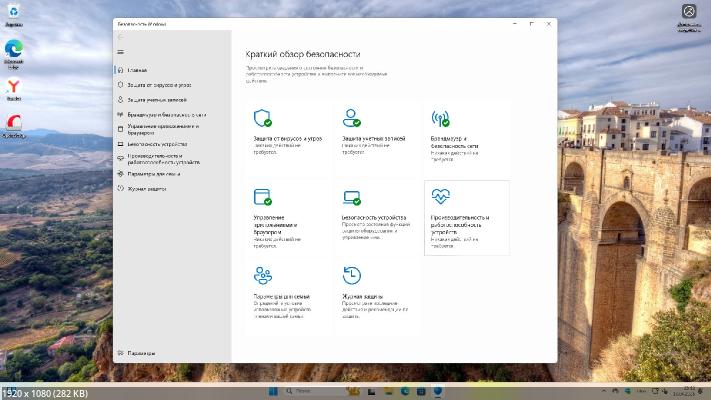The width and height of the screenshot is (711, 400).
Task: Launch Microsoft Edge from the desktop
Action: click(x=14, y=54)
